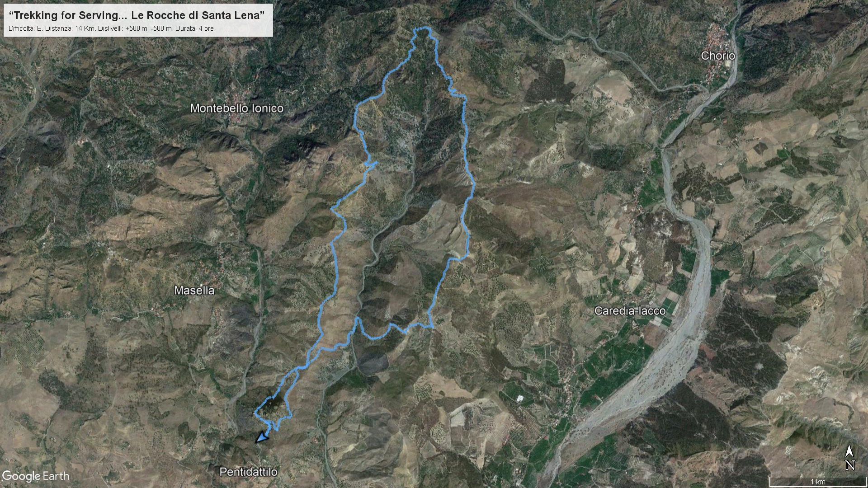Click the letter N under the compass arrow

[x=850, y=465]
